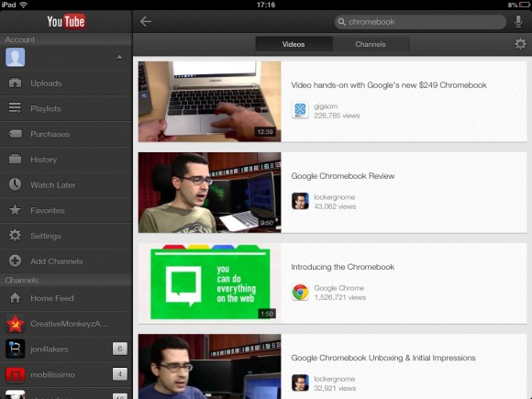Go back with the left arrow

click(146, 21)
